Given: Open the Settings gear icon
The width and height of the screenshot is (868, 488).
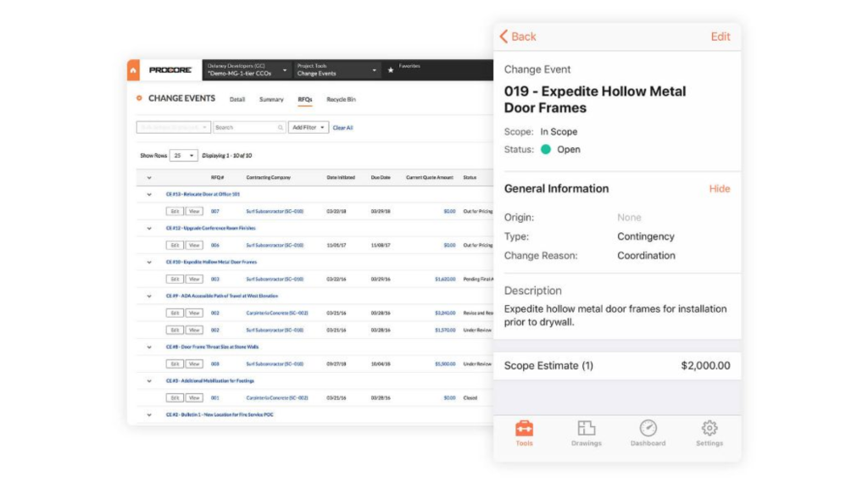Looking at the screenshot, I should (709, 428).
